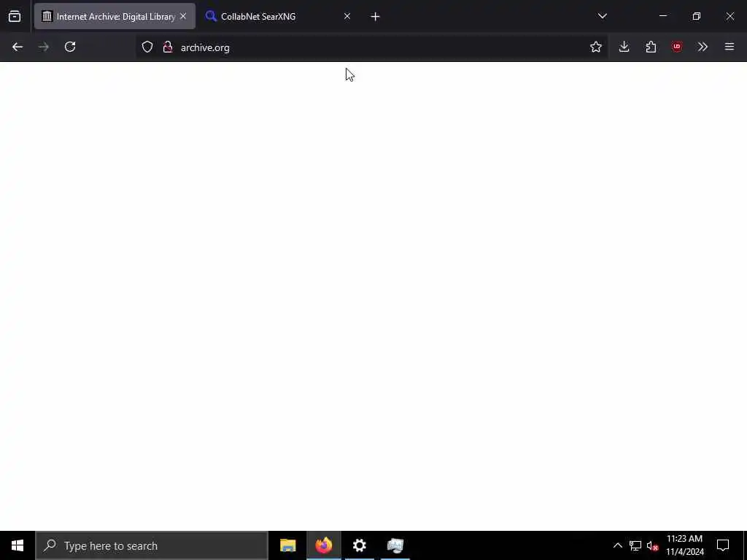Click the Type here to search box
747x560 pixels.
(x=152, y=545)
